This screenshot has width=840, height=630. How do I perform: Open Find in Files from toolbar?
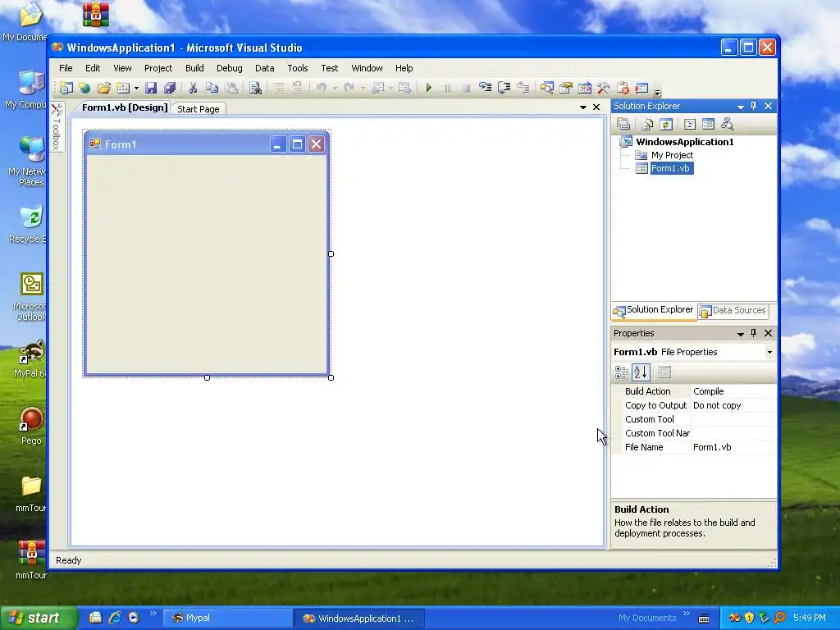[x=255, y=88]
